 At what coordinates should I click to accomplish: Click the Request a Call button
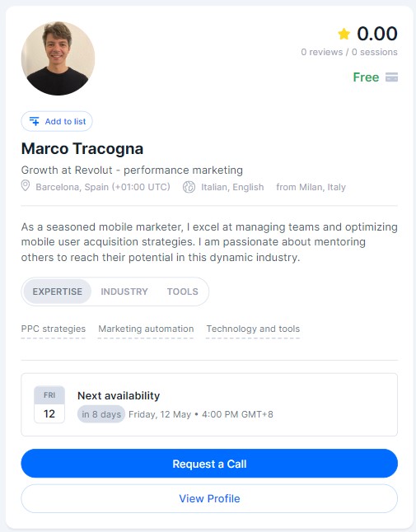(x=209, y=464)
